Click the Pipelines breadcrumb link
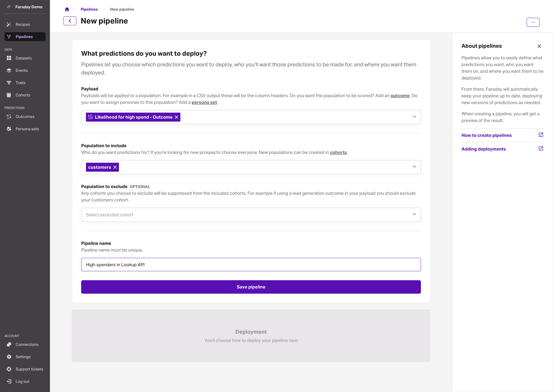The image size is (553, 392). 89,9
